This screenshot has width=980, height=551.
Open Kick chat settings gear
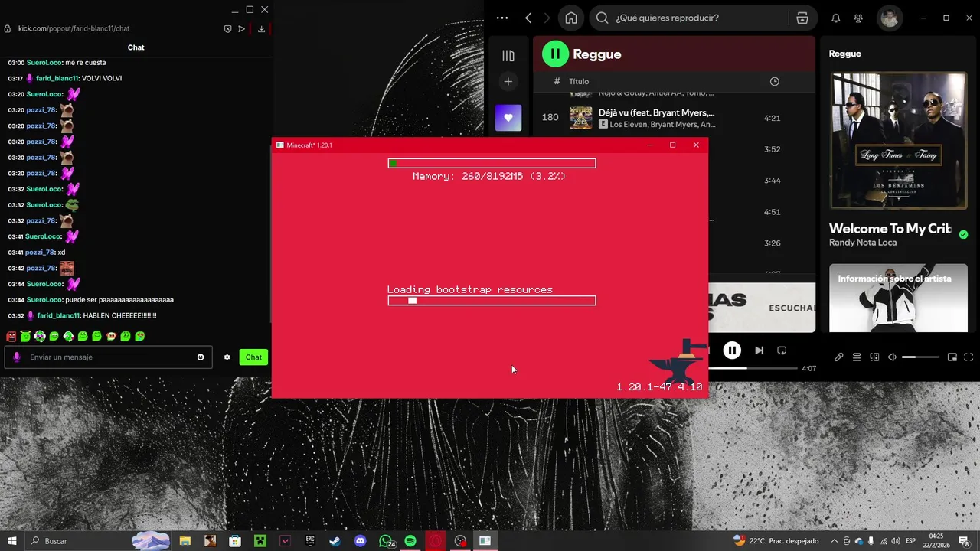227,357
